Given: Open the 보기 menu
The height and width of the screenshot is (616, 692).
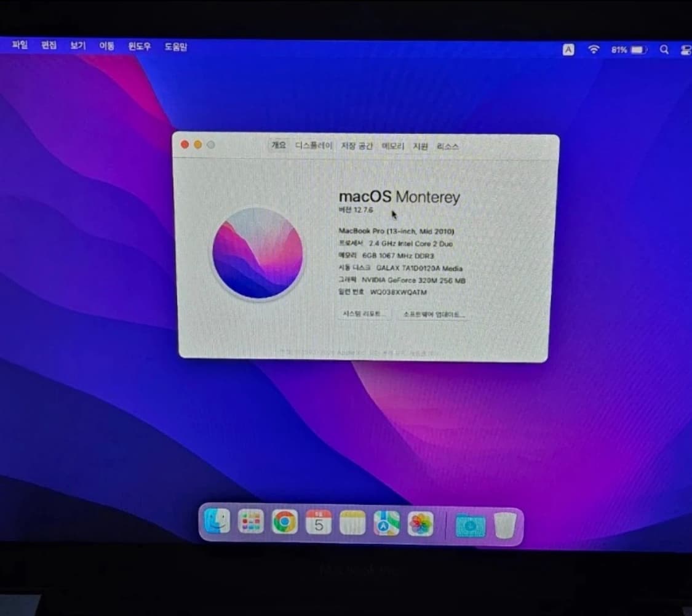Looking at the screenshot, I should [78, 46].
